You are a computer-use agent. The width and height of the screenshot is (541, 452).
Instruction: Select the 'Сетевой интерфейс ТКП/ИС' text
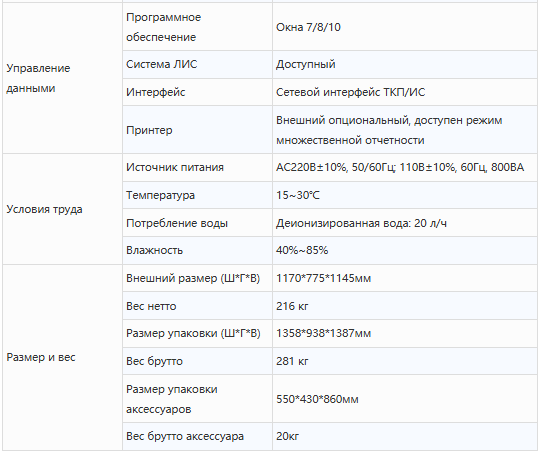tap(351, 92)
